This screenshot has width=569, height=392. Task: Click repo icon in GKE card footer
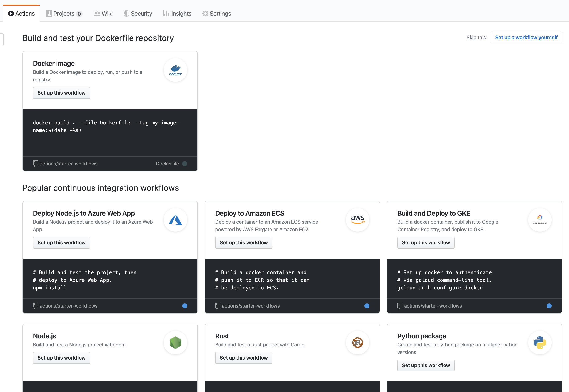click(400, 306)
